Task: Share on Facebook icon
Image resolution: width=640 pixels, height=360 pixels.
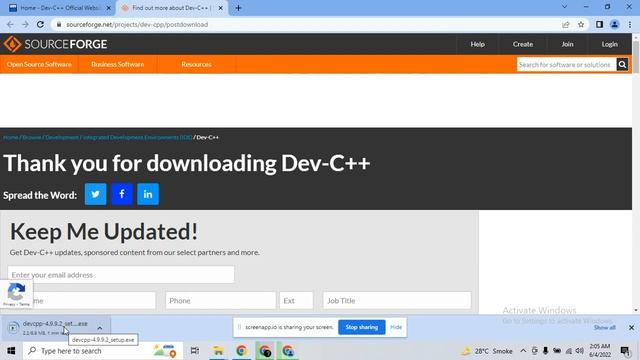Action: pos(122,194)
